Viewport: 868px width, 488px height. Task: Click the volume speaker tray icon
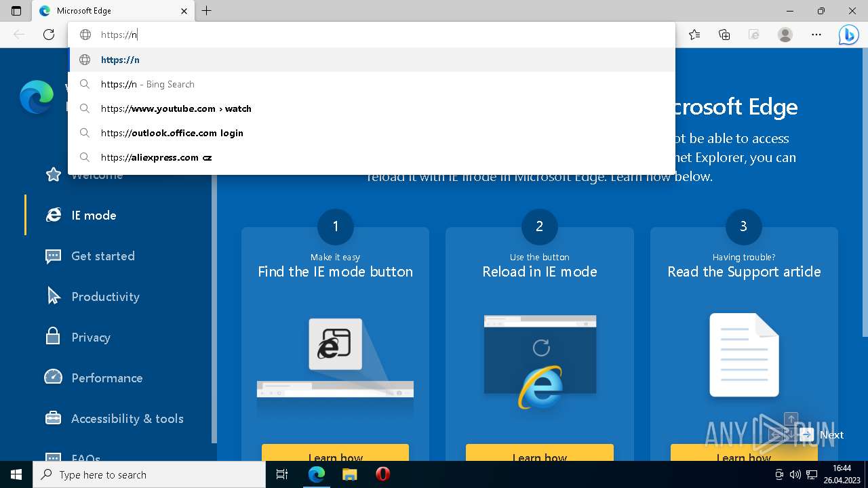tap(795, 474)
